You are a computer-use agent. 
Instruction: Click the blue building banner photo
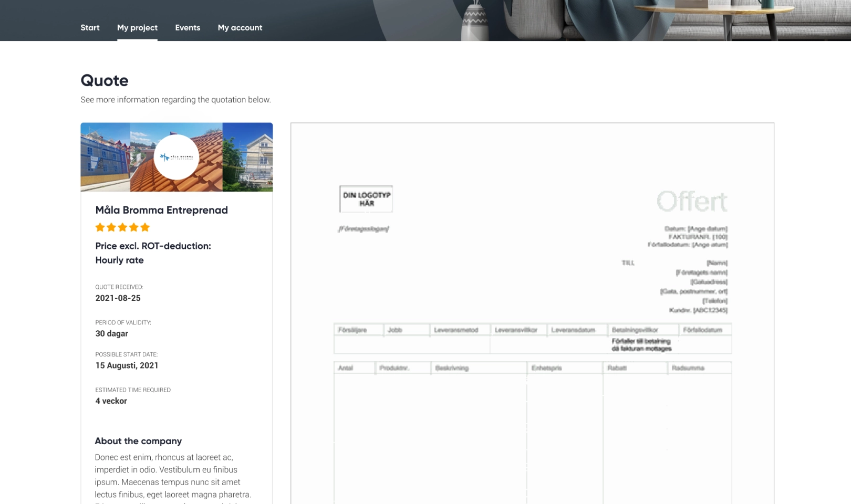click(x=105, y=157)
